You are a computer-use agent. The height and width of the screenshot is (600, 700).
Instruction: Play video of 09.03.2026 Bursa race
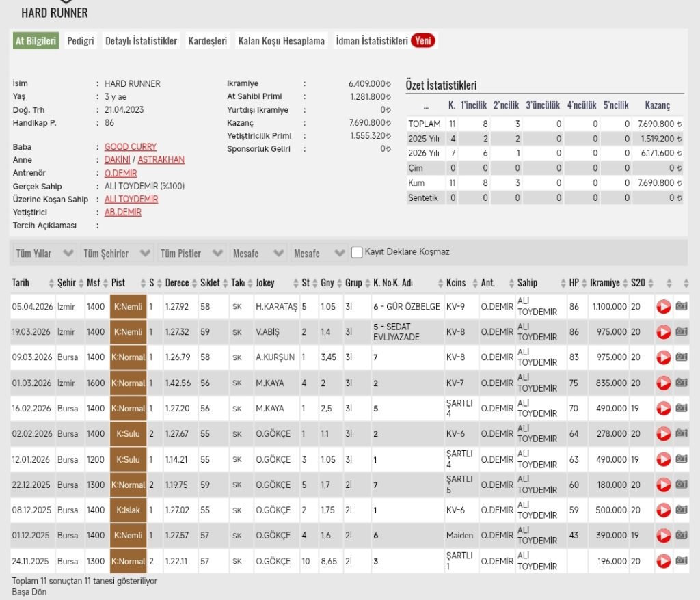coord(663,357)
